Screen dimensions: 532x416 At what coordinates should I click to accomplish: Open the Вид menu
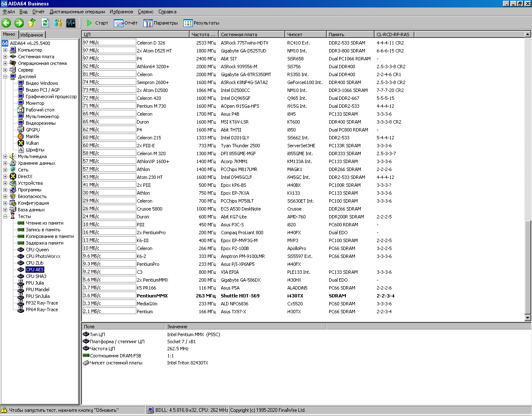tap(24, 12)
